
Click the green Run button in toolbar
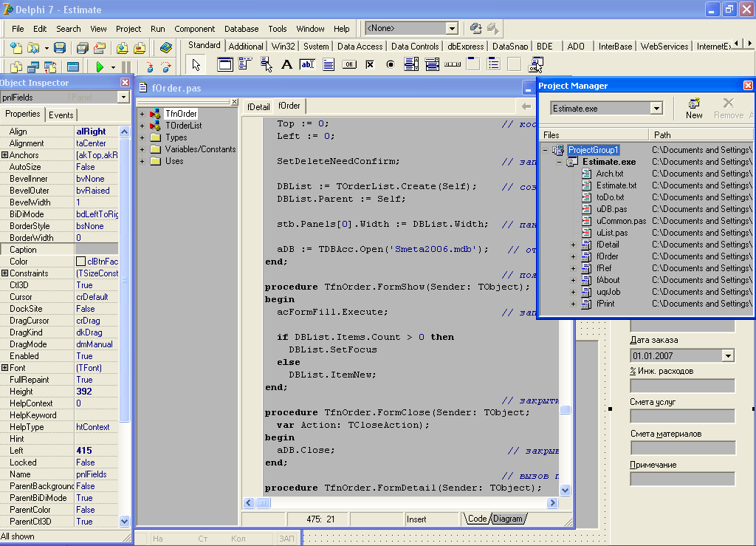click(x=100, y=67)
